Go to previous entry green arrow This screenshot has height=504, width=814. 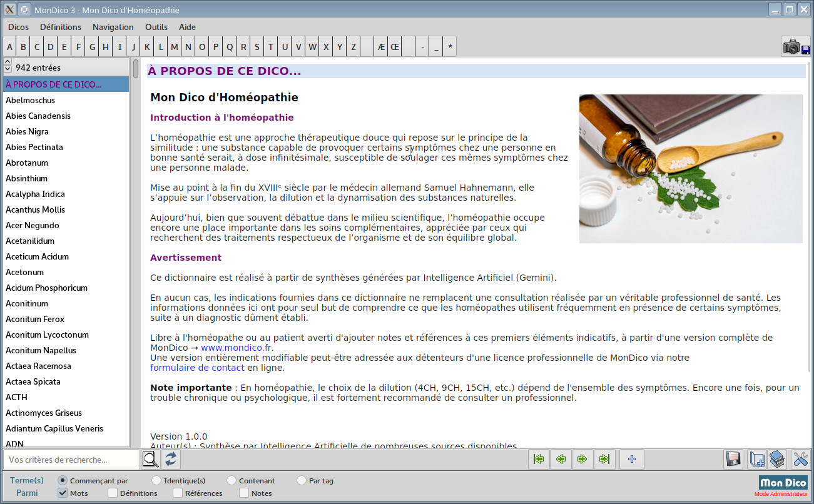point(561,460)
